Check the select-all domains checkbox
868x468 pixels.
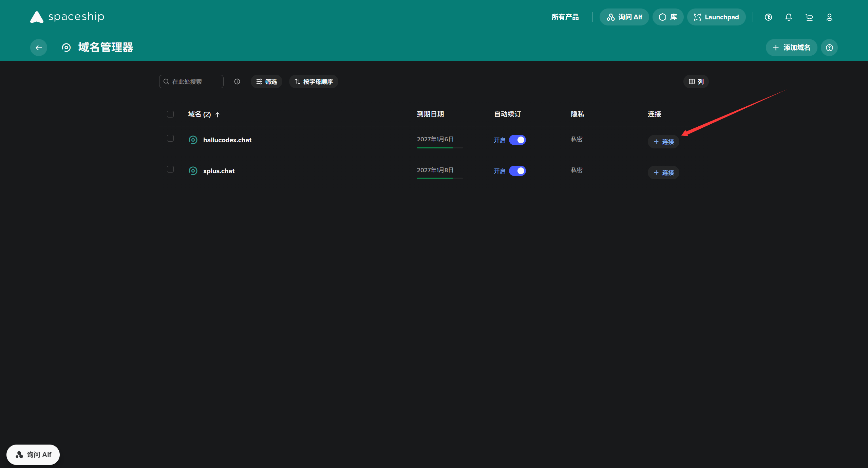[x=170, y=114]
